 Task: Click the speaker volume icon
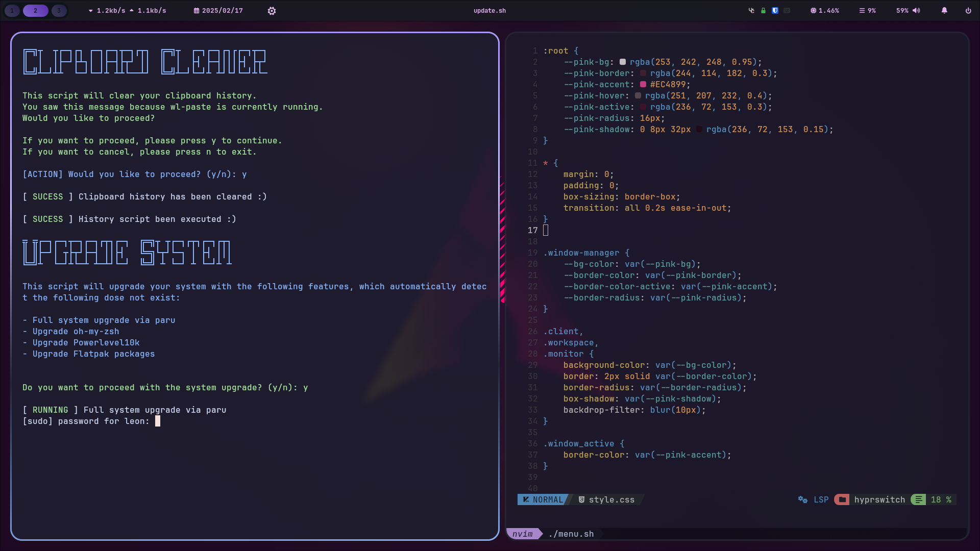[x=917, y=11]
